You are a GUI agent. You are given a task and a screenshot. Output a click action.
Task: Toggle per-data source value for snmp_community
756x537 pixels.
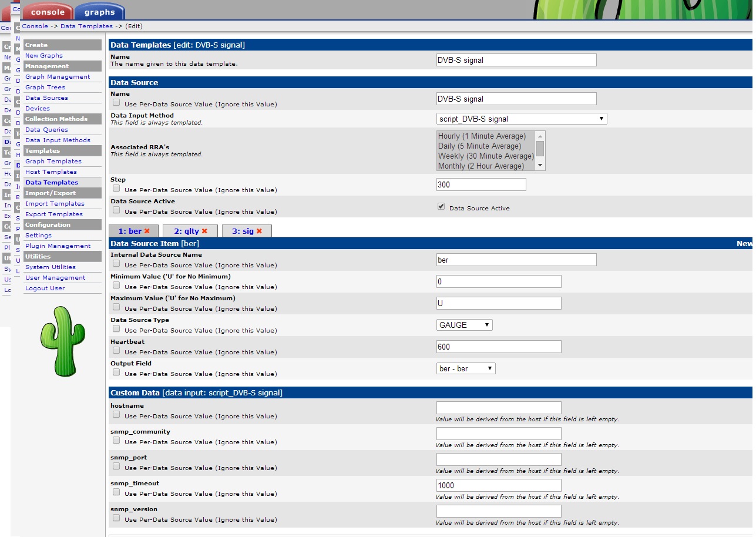point(116,441)
